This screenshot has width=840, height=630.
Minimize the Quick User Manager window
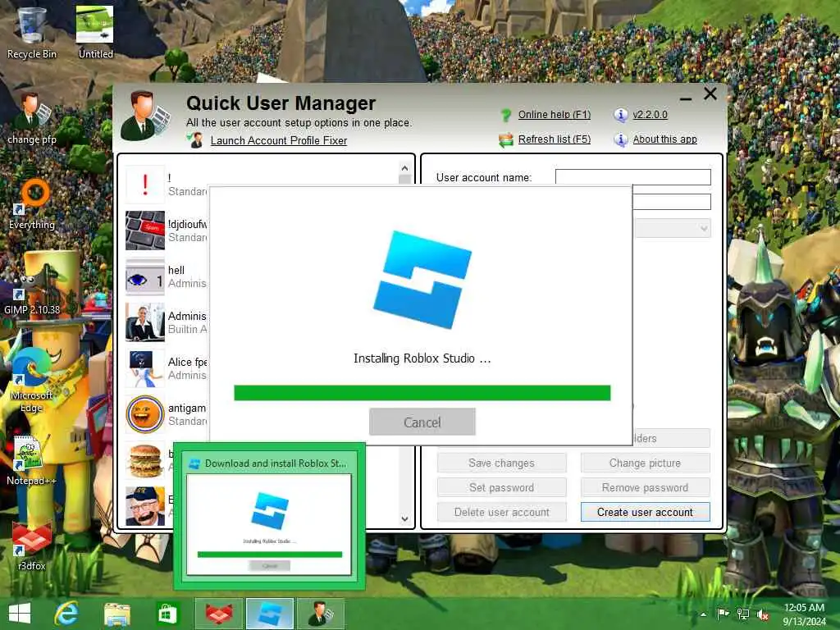point(685,98)
